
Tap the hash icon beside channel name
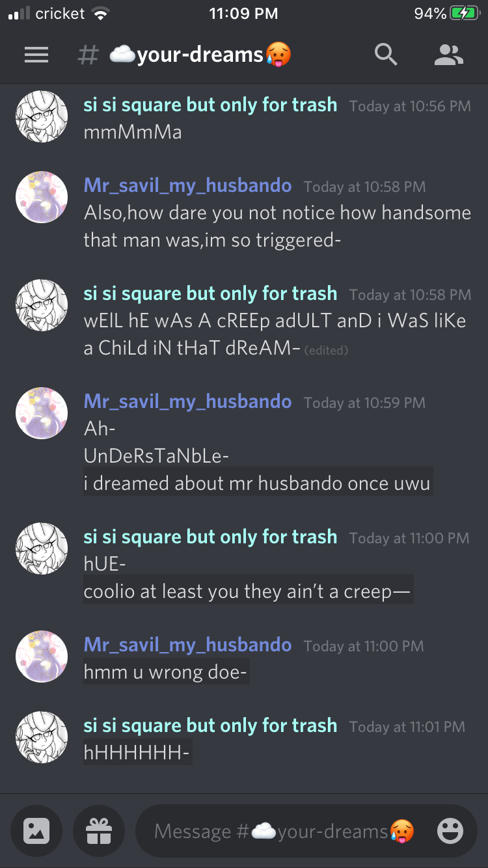[88, 55]
